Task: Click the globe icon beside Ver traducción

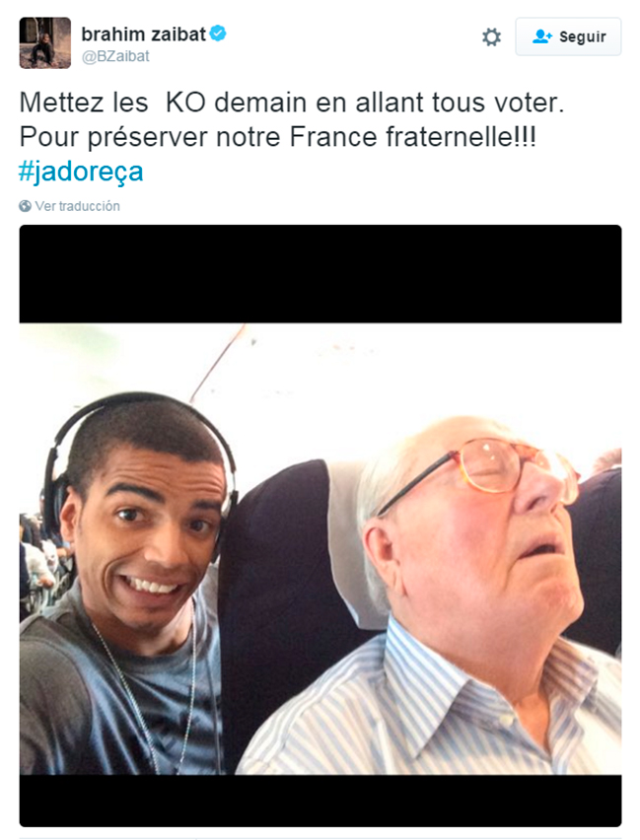Action: (26, 206)
